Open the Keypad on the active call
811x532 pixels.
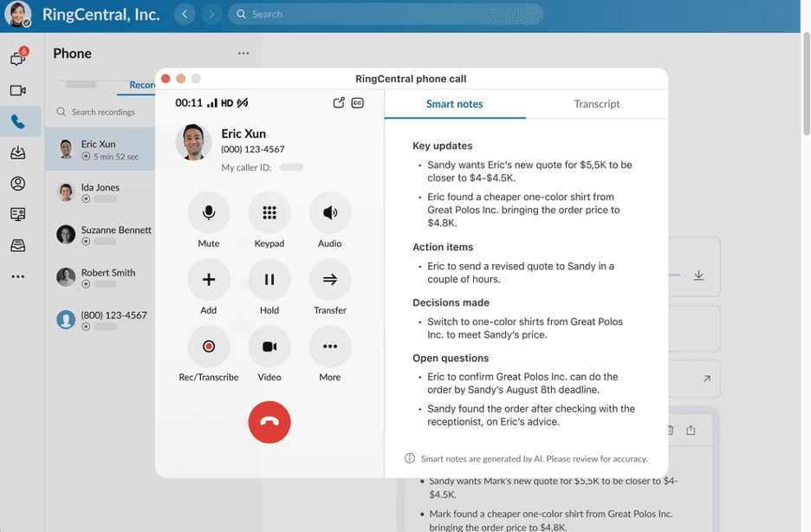click(269, 214)
